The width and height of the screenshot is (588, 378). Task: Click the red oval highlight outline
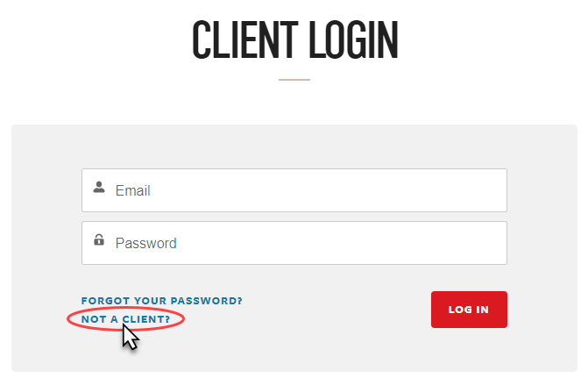click(125, 319)
